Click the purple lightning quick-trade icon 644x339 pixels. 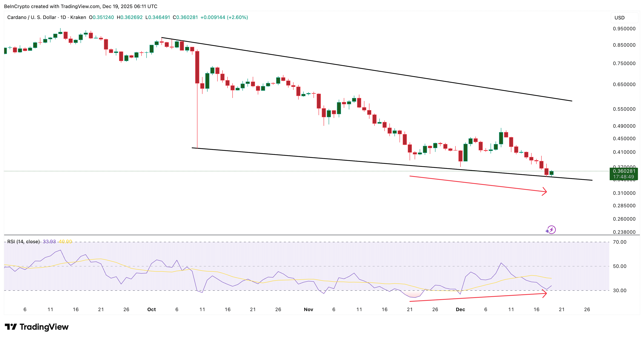552,230
